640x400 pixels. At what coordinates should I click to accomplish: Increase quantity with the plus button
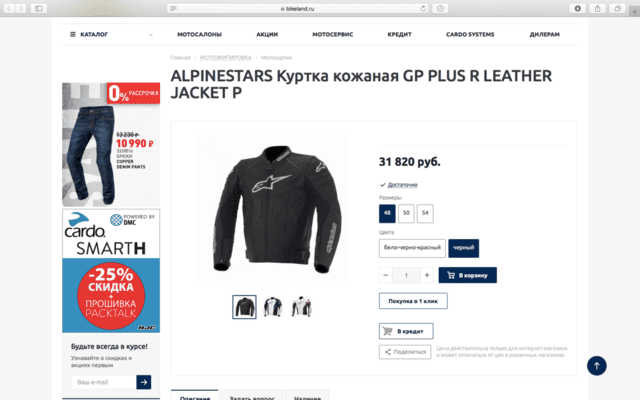click(427, 275)
